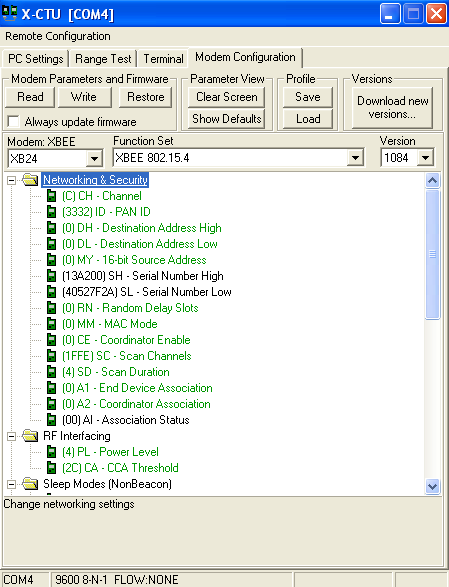Click the Write button

84,97
